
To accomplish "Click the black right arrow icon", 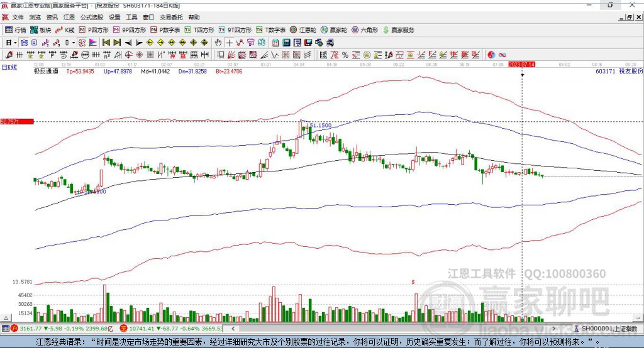I will pos(139,43).
